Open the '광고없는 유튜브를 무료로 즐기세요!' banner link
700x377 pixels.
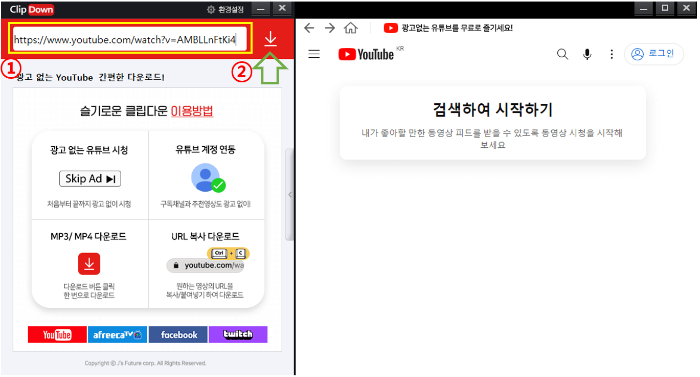pyautogui.click(x=457, y=28)
